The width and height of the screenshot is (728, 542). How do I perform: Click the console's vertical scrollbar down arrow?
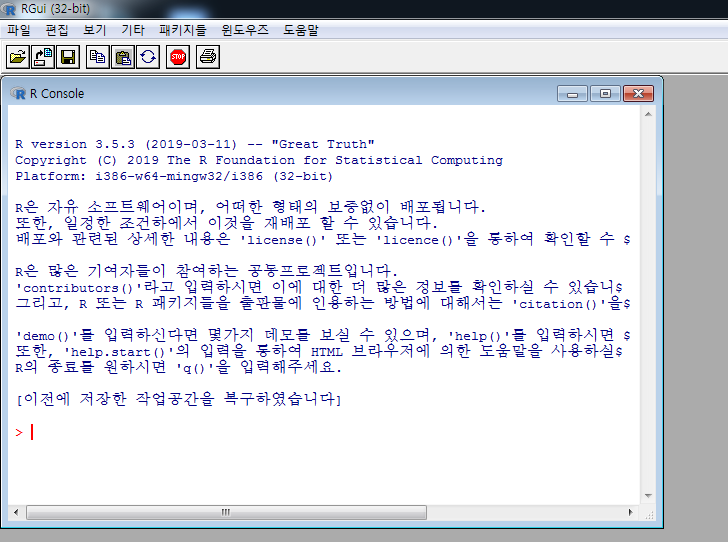648,496
